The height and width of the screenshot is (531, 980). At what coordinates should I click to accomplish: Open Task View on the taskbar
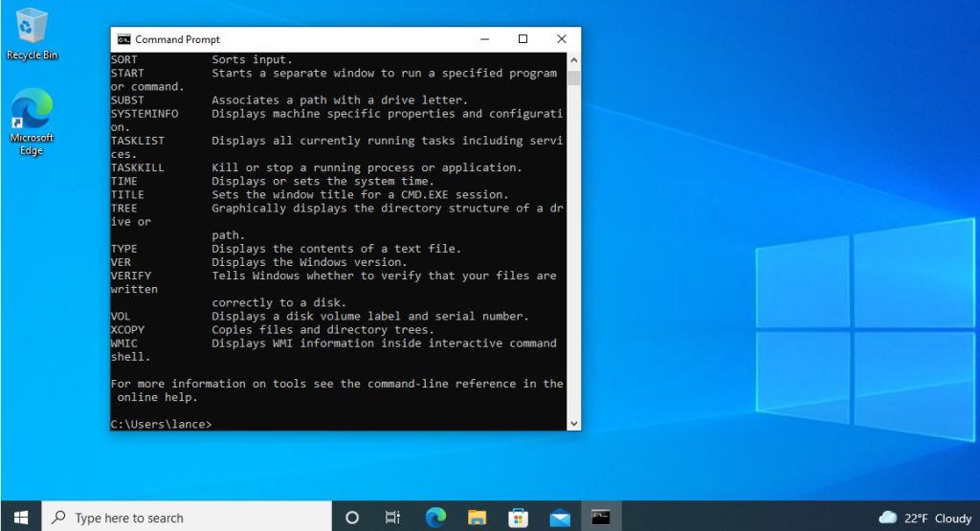pos(392,518)
